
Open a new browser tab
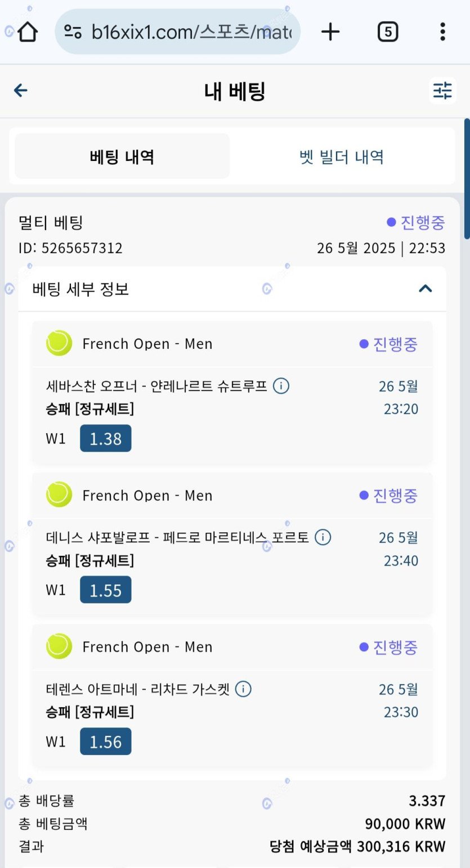(x=330, y=32)
